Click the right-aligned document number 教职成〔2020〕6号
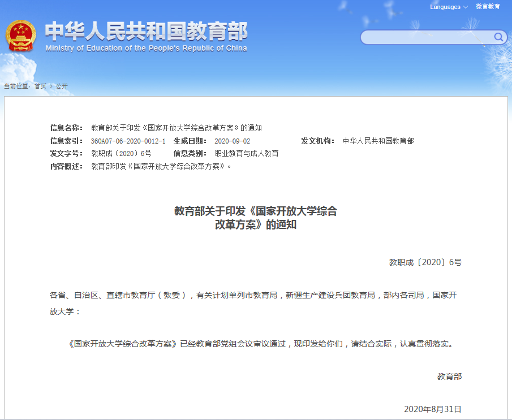512x420 pixels. click(x=425, y=262)
